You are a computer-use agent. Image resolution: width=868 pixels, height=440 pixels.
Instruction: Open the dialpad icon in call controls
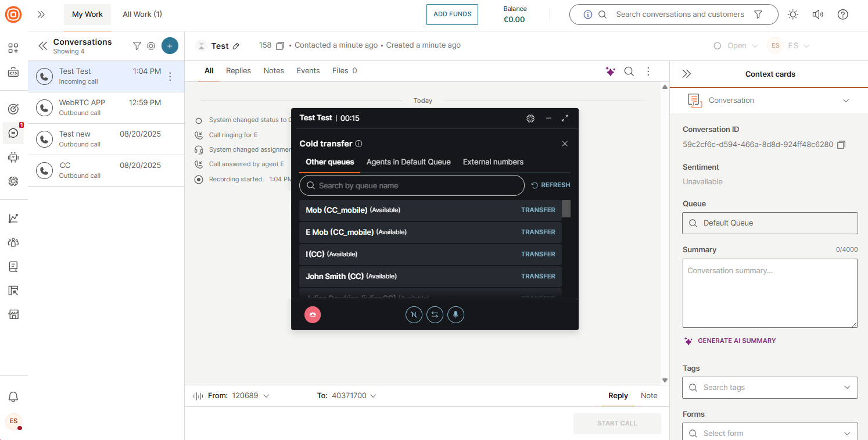click(x=414, y=315)
